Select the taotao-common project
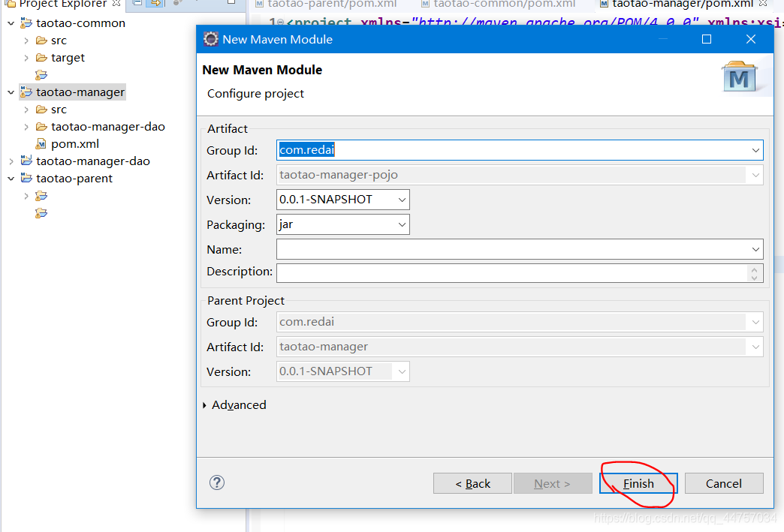The width and height of the screenshot is (784, 532). pos(80,23)
